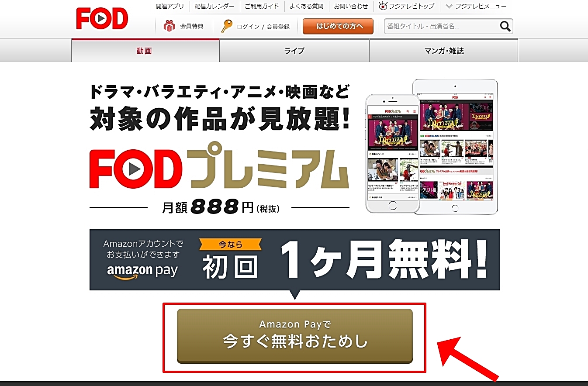
Task: Click the Amazon Pay logo in banner
Action: click(x=142, y=272)
